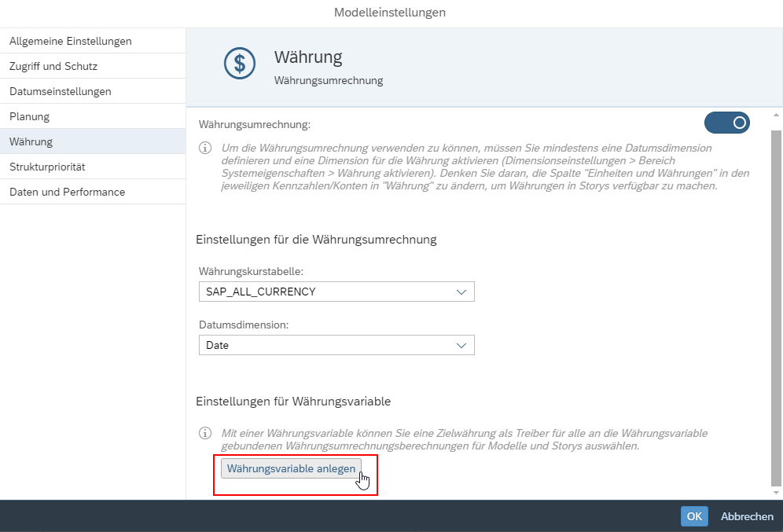Click Währungsvariable anlegen button
The image size is (783, 532).
coord(291,468)
